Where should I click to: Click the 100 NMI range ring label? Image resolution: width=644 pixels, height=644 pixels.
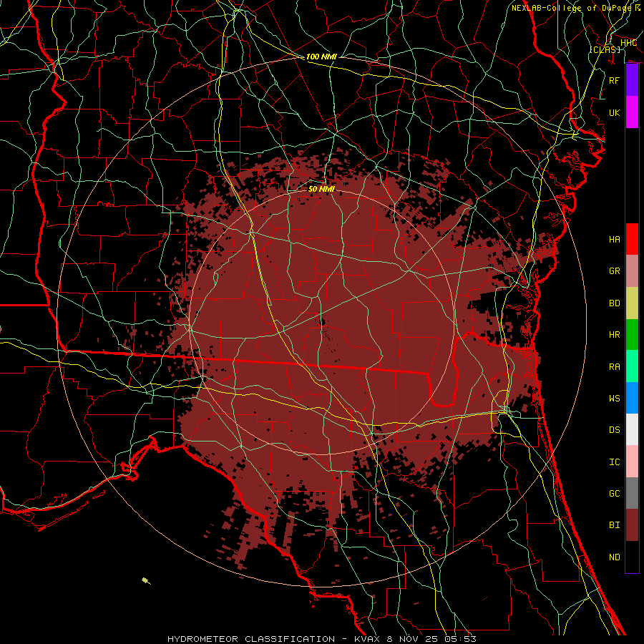pos(321,57)
